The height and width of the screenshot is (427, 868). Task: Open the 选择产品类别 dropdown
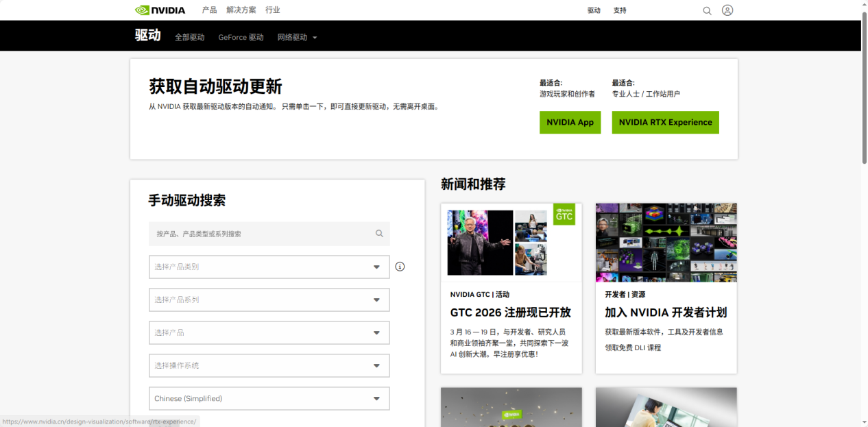[x=269, y=267]
